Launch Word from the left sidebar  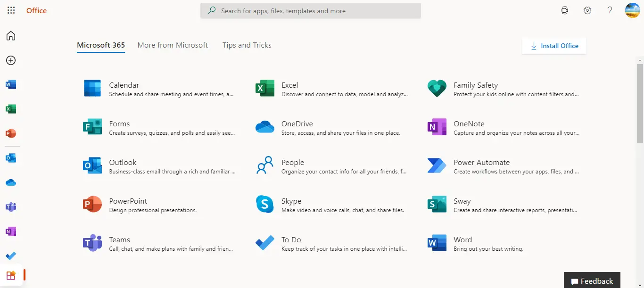pyautogui.click(x=11, y=85)
